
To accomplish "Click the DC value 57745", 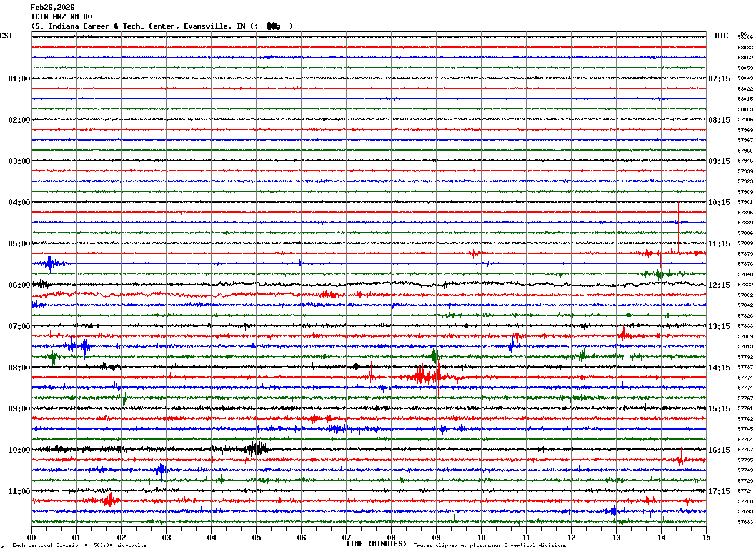I will click(x=745, y=430).
